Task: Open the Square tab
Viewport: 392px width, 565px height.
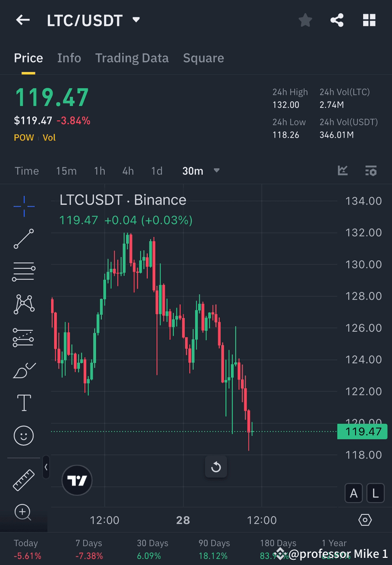Action: 204,58
